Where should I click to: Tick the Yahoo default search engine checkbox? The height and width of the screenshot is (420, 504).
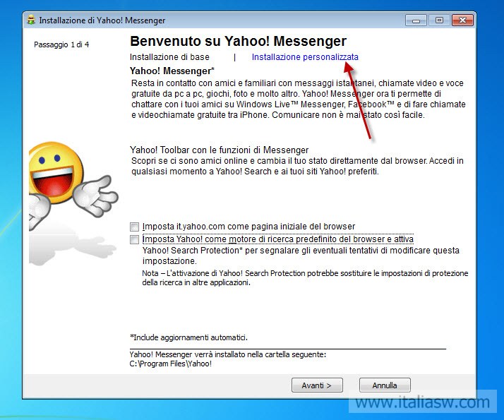(x=134, y=240)
